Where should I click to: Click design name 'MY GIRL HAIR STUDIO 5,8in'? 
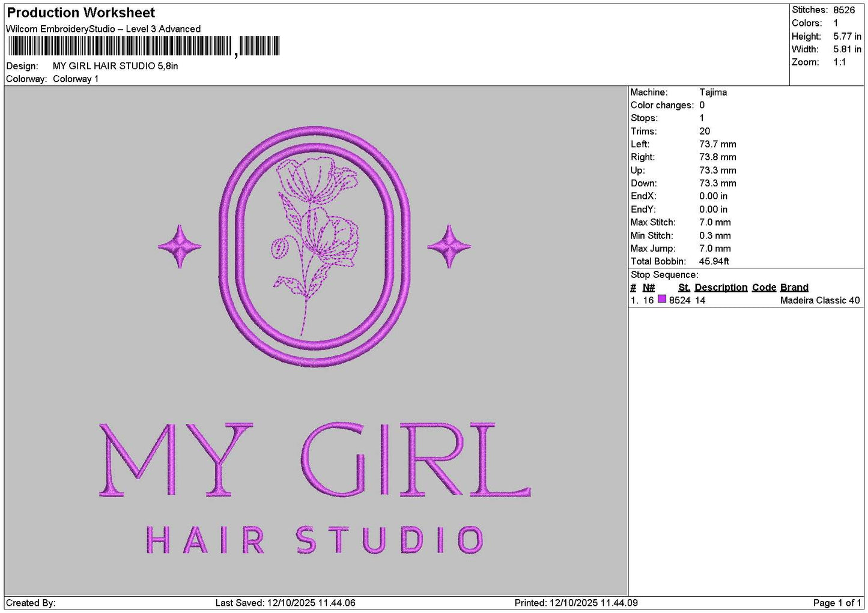pyautogui.click(x=115, y=66)
